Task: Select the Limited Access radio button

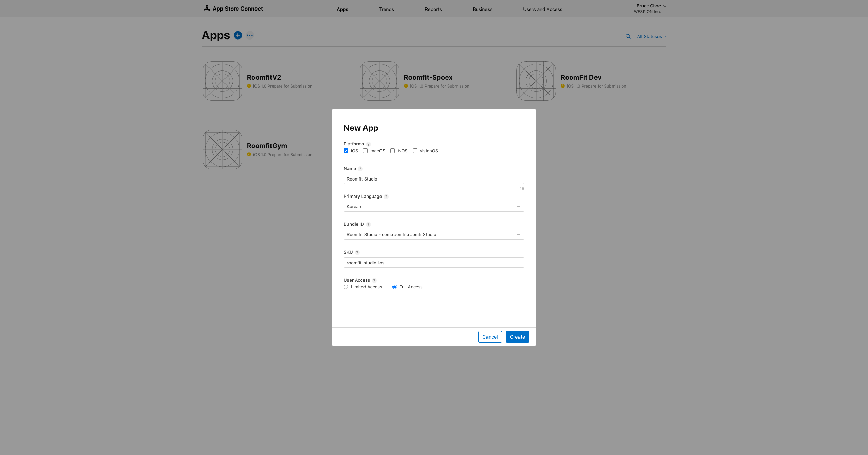Action: 346,287
